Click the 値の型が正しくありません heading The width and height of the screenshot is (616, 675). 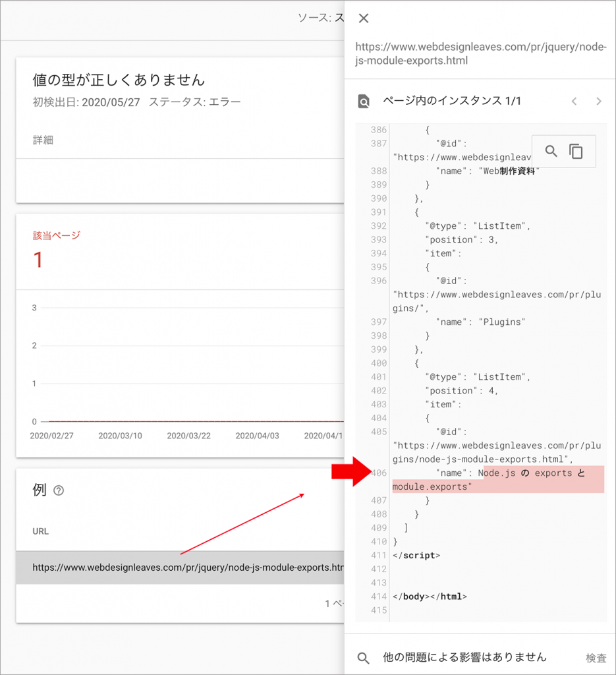(119, 80)
